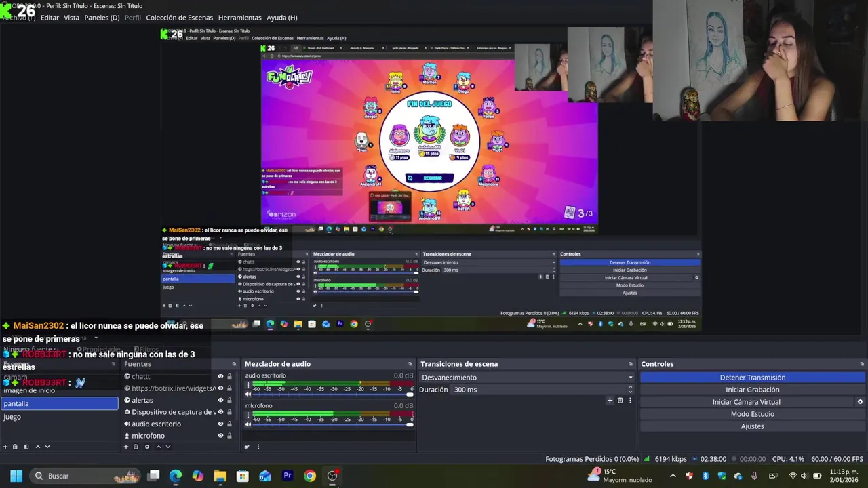Open scene filters icon in Escenas toolbar
868x488 pixels.
point(26,447)
